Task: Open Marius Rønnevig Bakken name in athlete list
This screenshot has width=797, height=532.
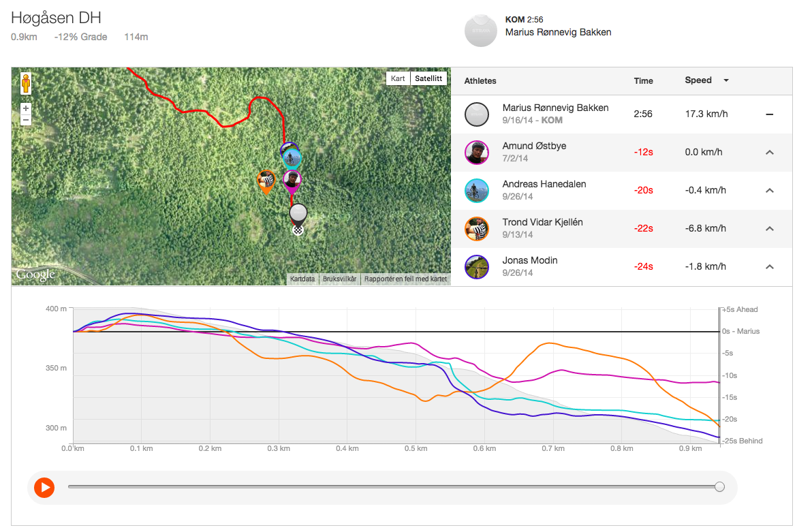Action: [x=555, y=108]
